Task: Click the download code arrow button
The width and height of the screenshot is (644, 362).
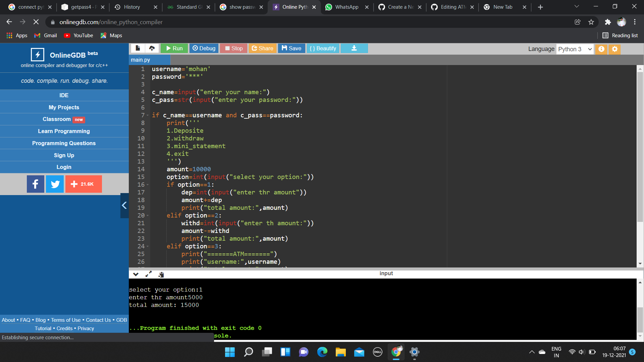Action: tap(354, 48)
